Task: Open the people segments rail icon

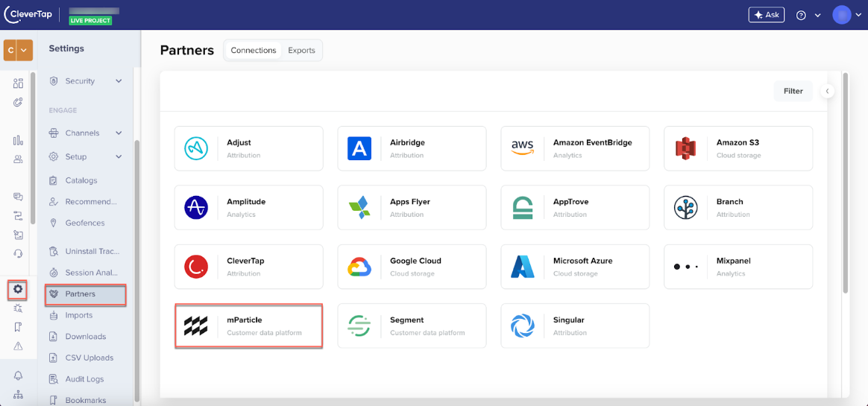Action: click(18, 159)
